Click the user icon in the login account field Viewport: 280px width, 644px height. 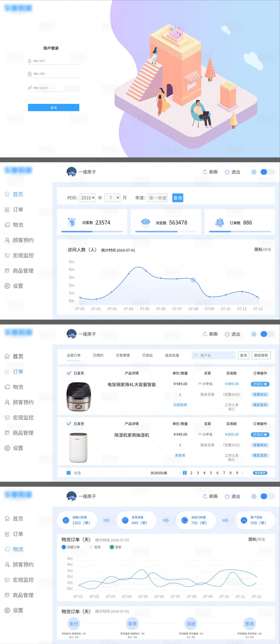click(30, 61)
